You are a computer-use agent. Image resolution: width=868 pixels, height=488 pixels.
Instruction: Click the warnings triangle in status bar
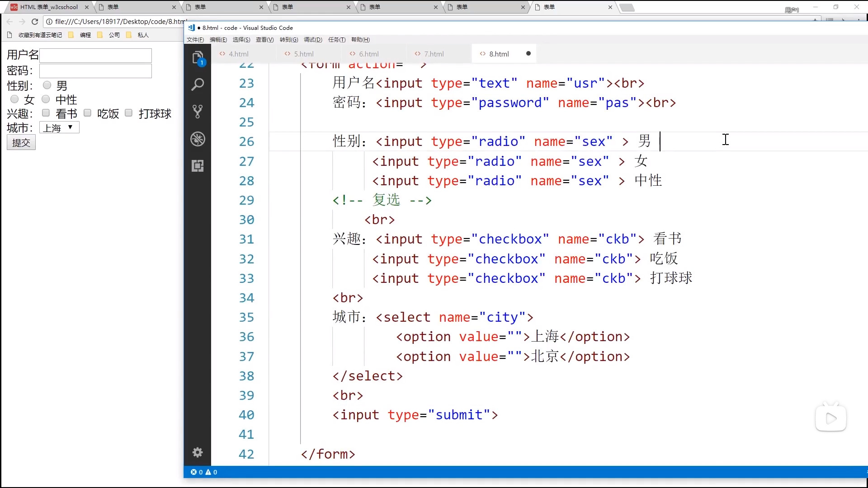[x=208, y=472]
